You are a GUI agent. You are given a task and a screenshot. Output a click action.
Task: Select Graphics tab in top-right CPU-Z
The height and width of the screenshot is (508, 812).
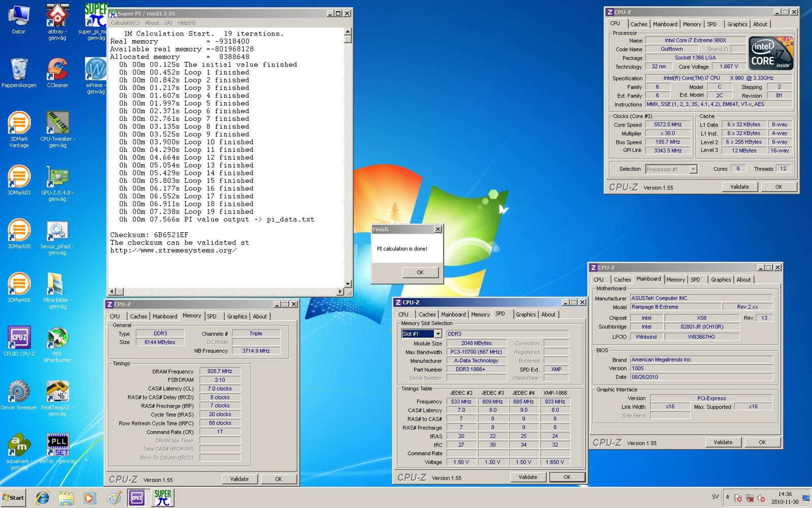coord(737,24)
